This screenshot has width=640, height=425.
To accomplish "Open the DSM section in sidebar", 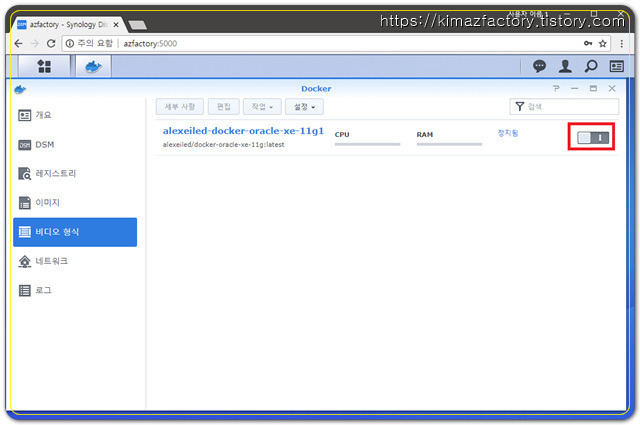I will click(x=75, y=145).
